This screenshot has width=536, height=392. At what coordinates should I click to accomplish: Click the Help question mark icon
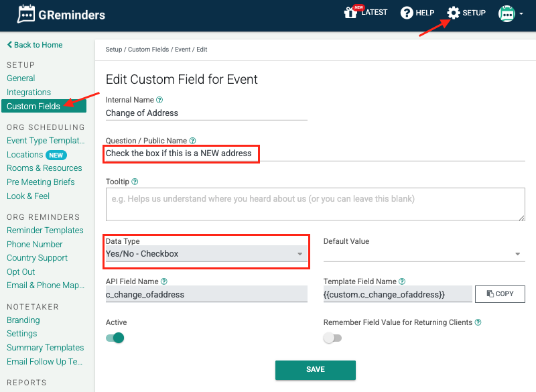[x=407, y=13]
